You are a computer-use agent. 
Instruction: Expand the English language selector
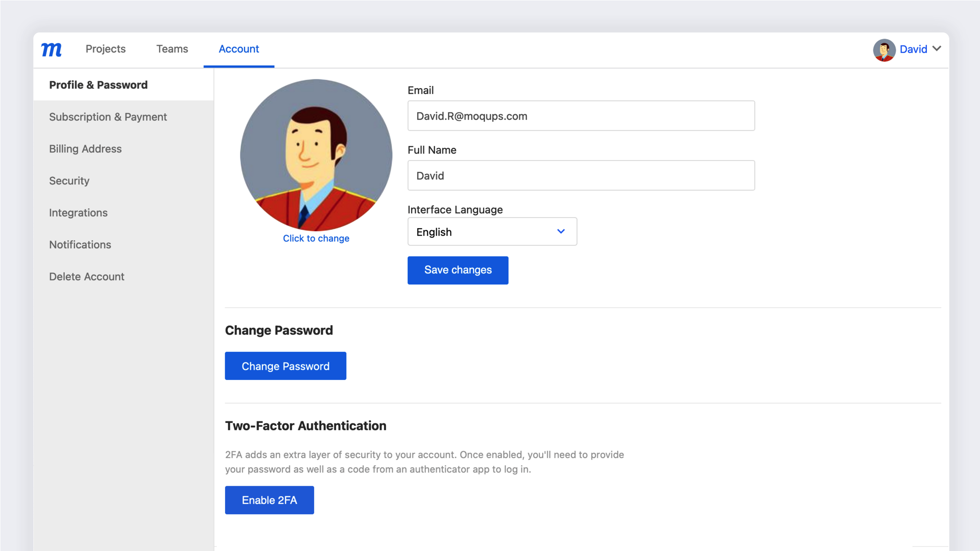(x=491, y=232)
